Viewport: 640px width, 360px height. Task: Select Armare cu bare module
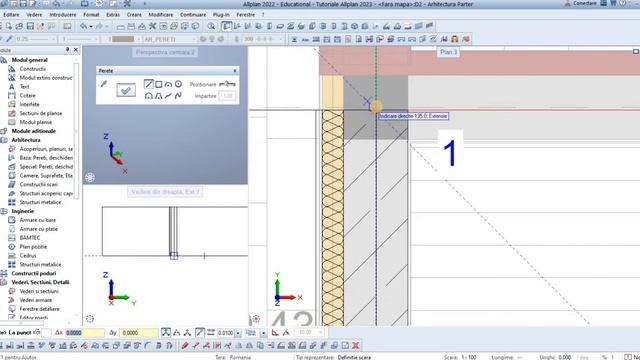click(38, 220)
